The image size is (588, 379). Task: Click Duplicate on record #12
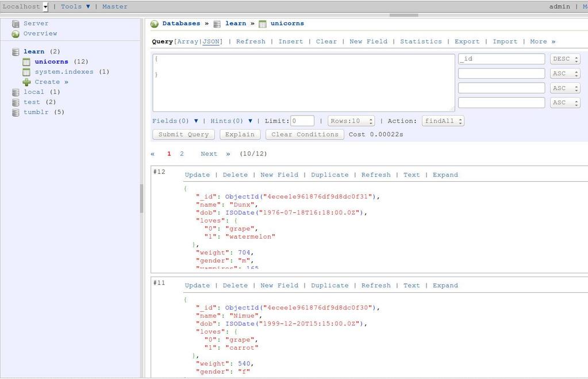329,175
